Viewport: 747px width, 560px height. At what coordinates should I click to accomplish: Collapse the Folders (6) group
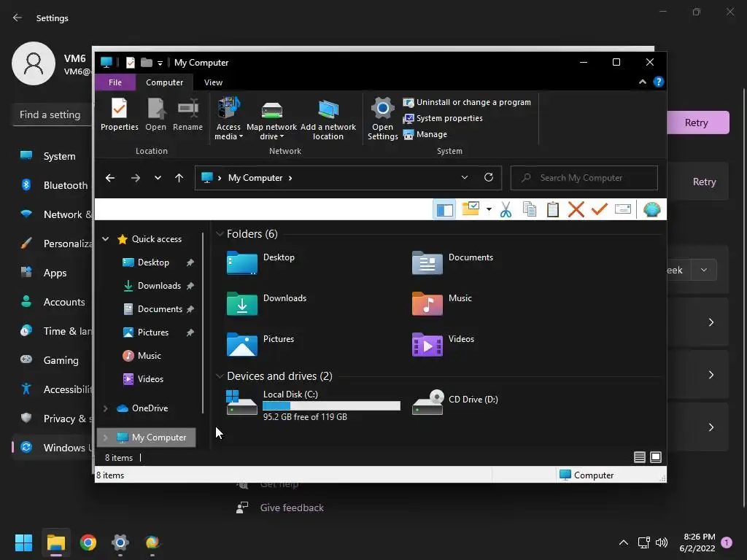(220, 234)
